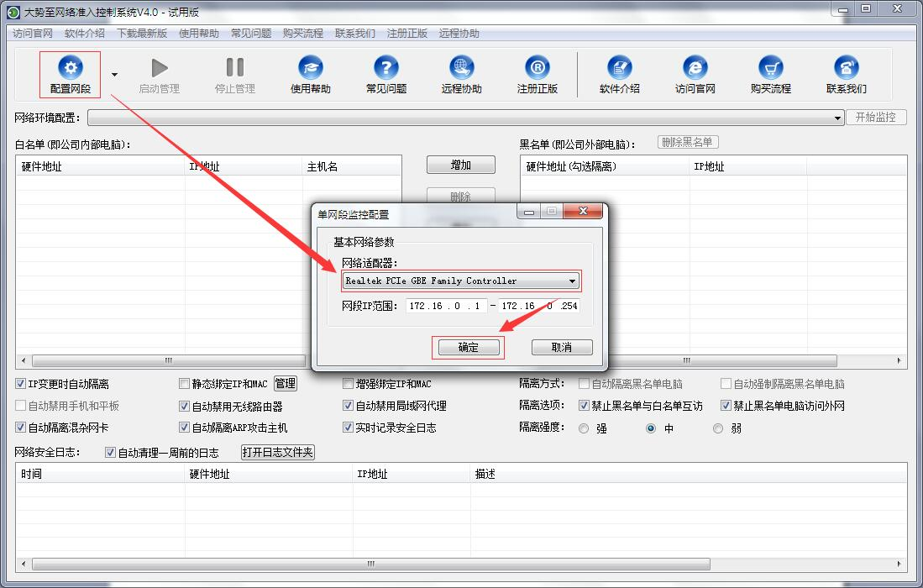Expand the arrow beside 配置网段
Screen dimensions: 923x588
click(114, 75)
